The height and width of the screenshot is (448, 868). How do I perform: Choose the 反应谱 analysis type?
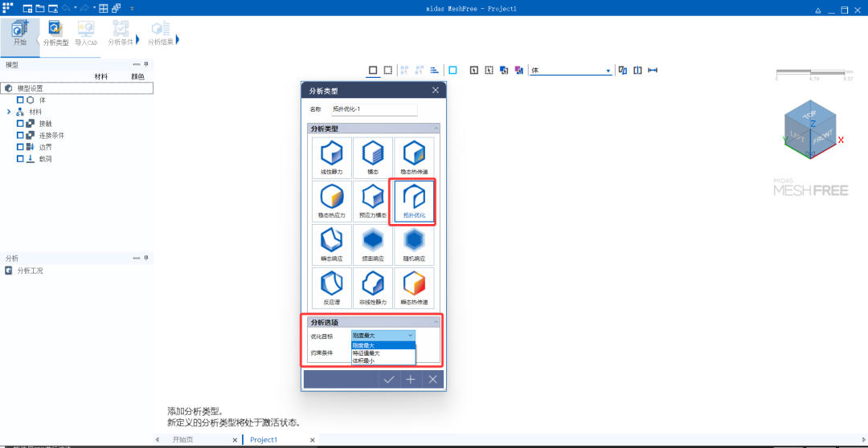[332, 287]
